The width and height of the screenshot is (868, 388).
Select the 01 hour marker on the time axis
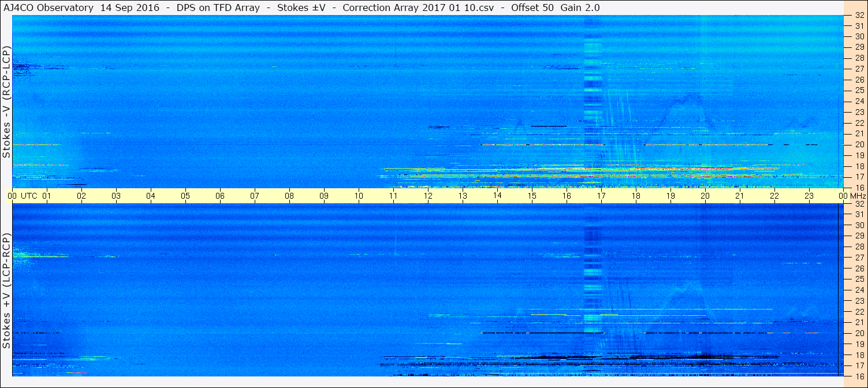pyautogui.click(x=47, y=196)
